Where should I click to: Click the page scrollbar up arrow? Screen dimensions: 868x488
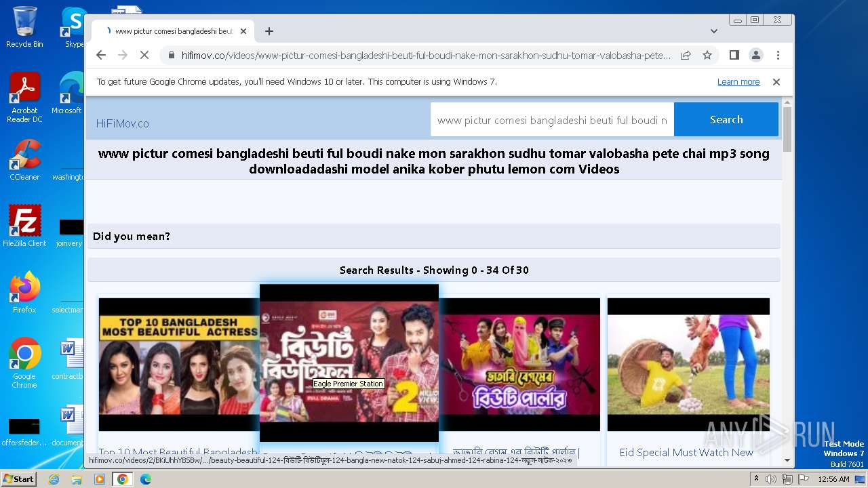coord(787,103)
